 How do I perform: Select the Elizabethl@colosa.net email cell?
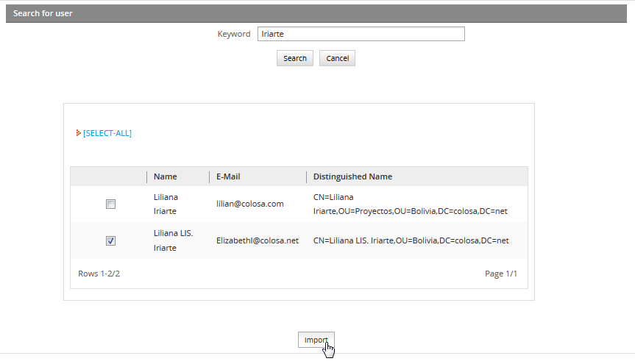tap(257, 240)
